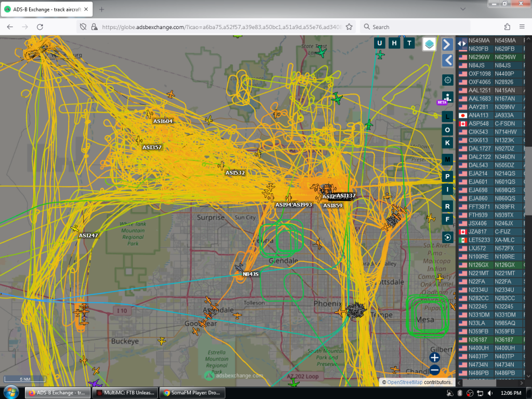532x399 pixels.
Task: Open a new browser tab
Action: [101, 9]
